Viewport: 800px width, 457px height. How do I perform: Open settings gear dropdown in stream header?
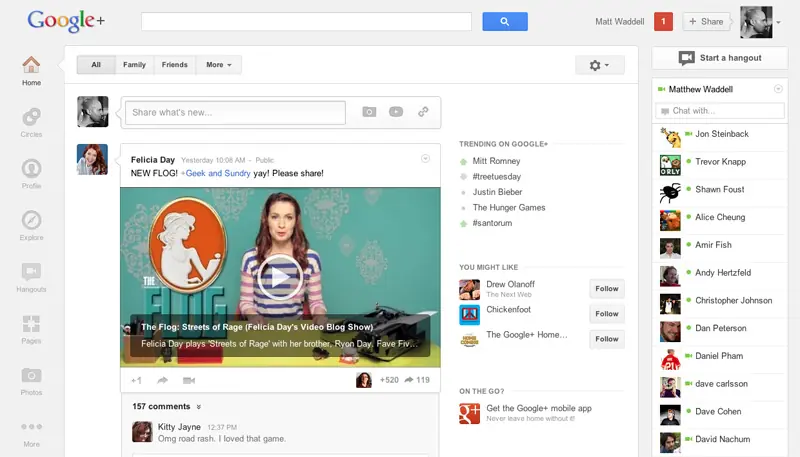tap(599, 65)
